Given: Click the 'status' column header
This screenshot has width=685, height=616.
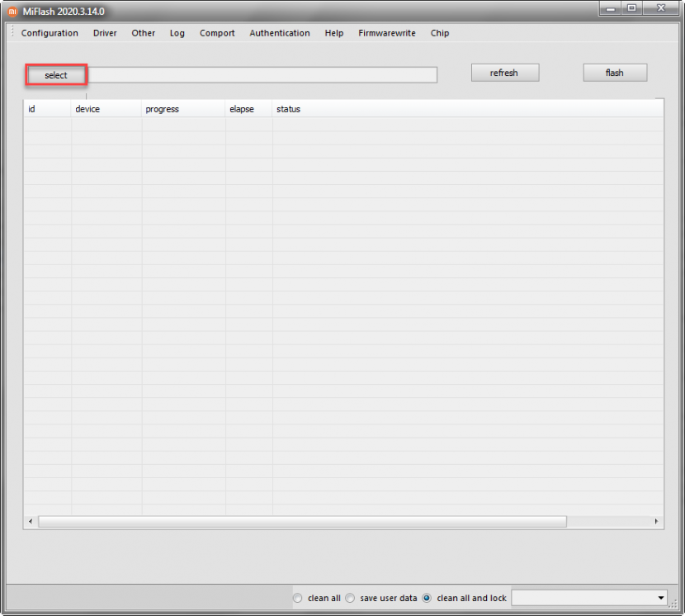Looking at the screenshot, I should click(x=289, y=109).
